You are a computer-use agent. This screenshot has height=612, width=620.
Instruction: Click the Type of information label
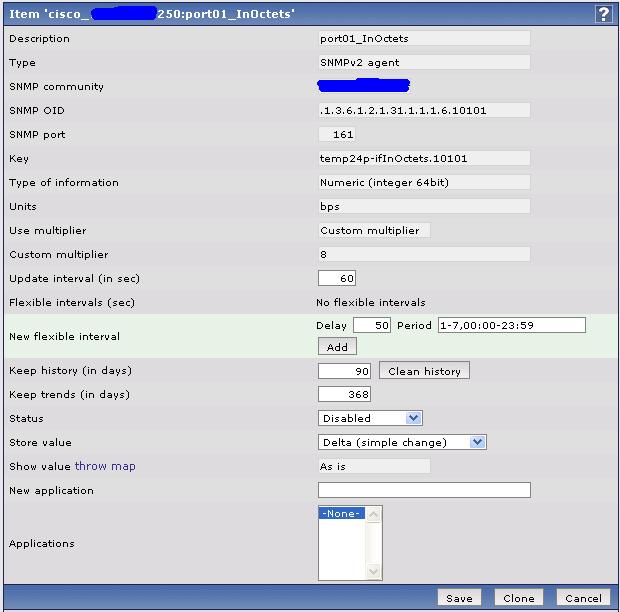coord(64,182)
